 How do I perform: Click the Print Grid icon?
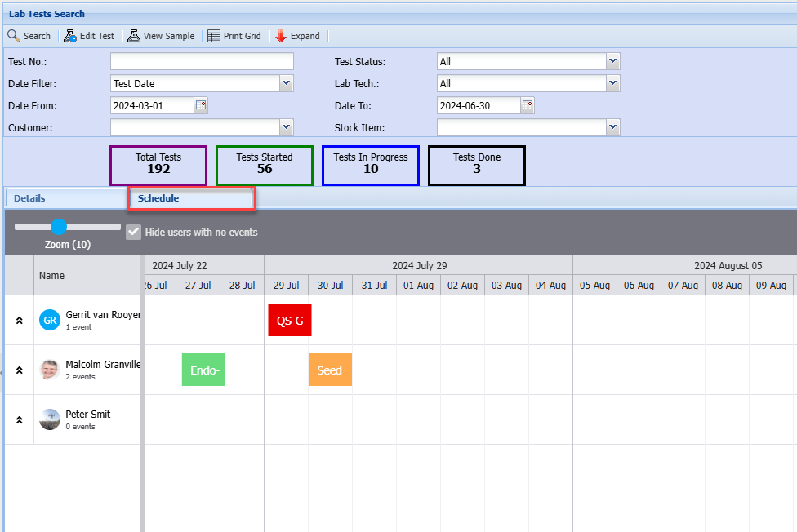coord(214,36)
